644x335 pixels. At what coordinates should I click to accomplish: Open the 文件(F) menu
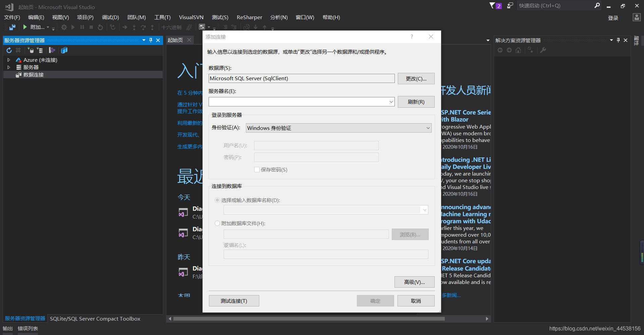click(x=12, y=17)
